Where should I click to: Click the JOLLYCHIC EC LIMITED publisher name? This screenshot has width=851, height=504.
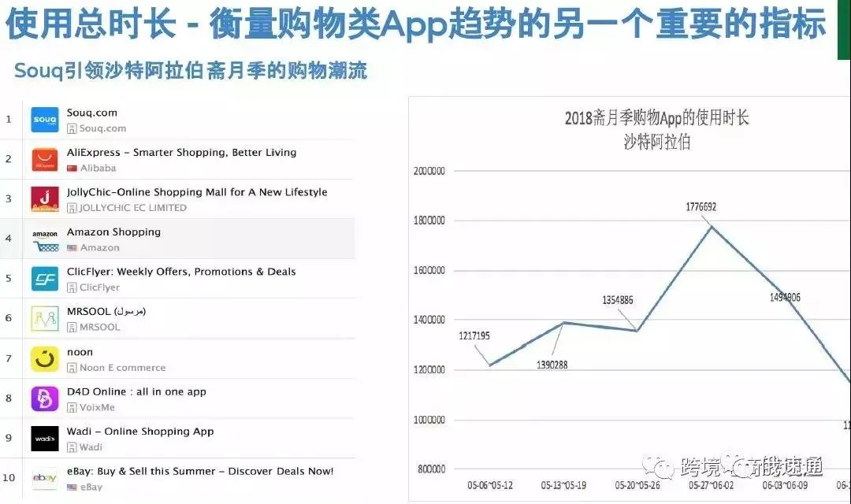pyautogui.click(x=133, y=208)
